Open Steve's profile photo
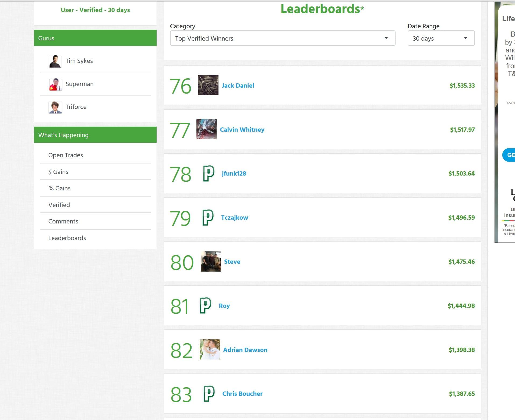The width and height of the screenshot is (515, 420). [211, 261]
